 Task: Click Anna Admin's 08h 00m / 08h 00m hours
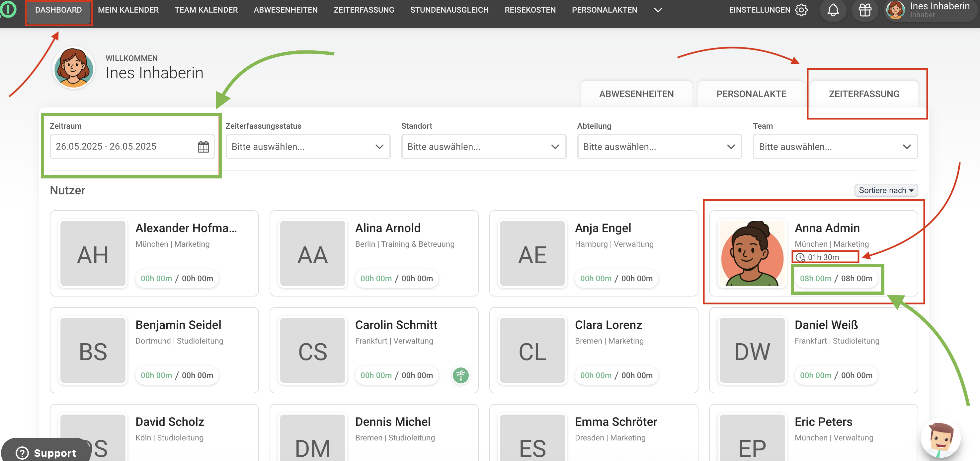[836, 279]
